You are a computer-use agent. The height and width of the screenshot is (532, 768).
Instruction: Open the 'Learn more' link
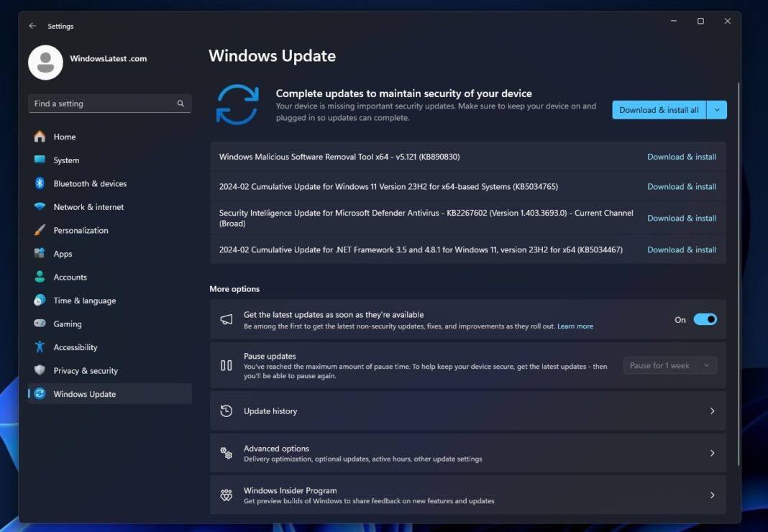pos(575,326)
